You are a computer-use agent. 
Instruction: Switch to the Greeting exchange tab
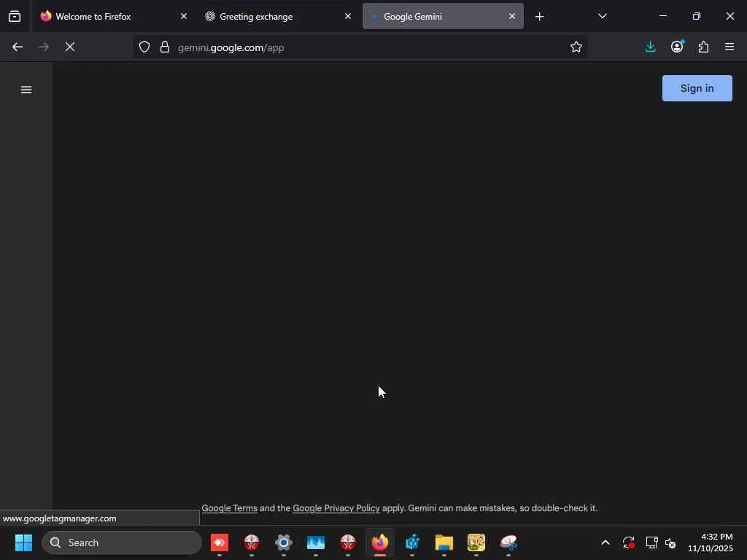coord(277,16)
